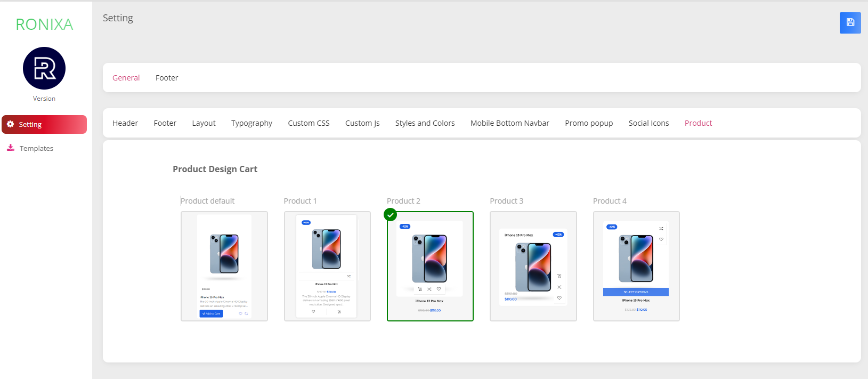Screen dimensions: 868x379
Task: Click the blue save floppy disk icon
Action: coord(850,23)
